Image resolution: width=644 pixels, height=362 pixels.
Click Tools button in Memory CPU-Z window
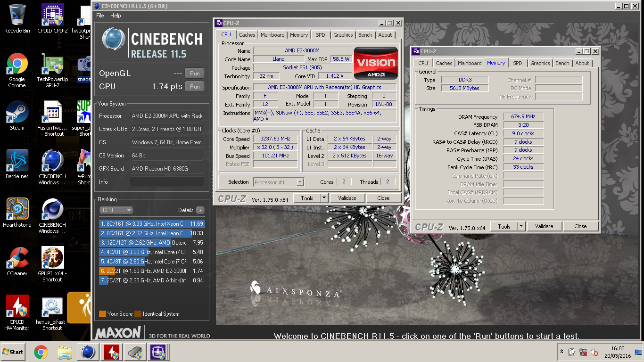tap(504, 226)
